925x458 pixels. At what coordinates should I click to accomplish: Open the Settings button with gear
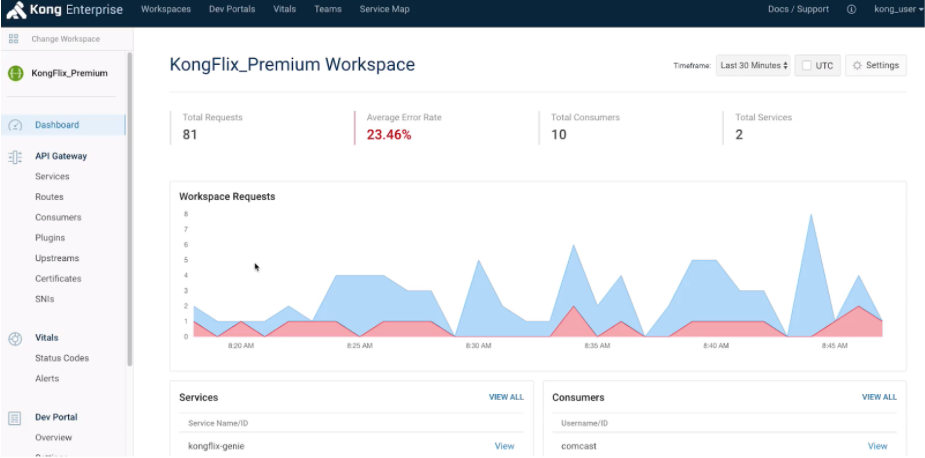tap(875, 66)
